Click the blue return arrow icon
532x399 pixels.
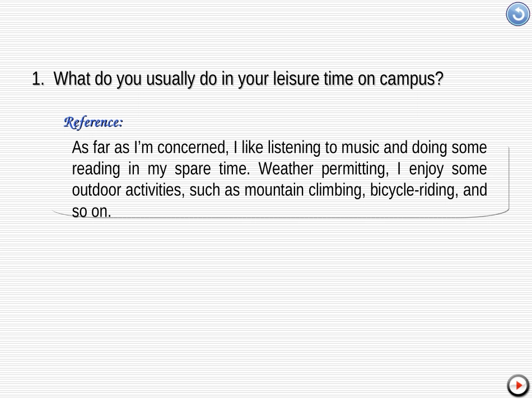click(x=517, y=15)
